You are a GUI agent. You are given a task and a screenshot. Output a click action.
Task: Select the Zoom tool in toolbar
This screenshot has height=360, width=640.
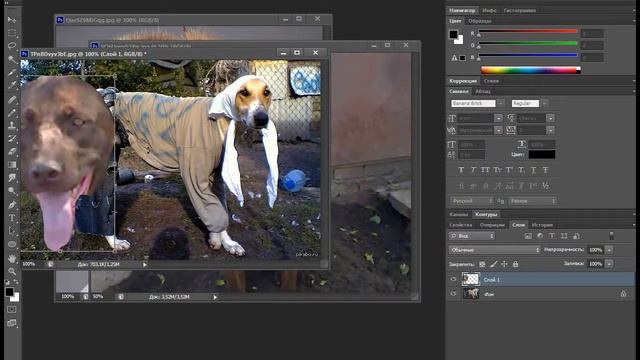[12, 271]
